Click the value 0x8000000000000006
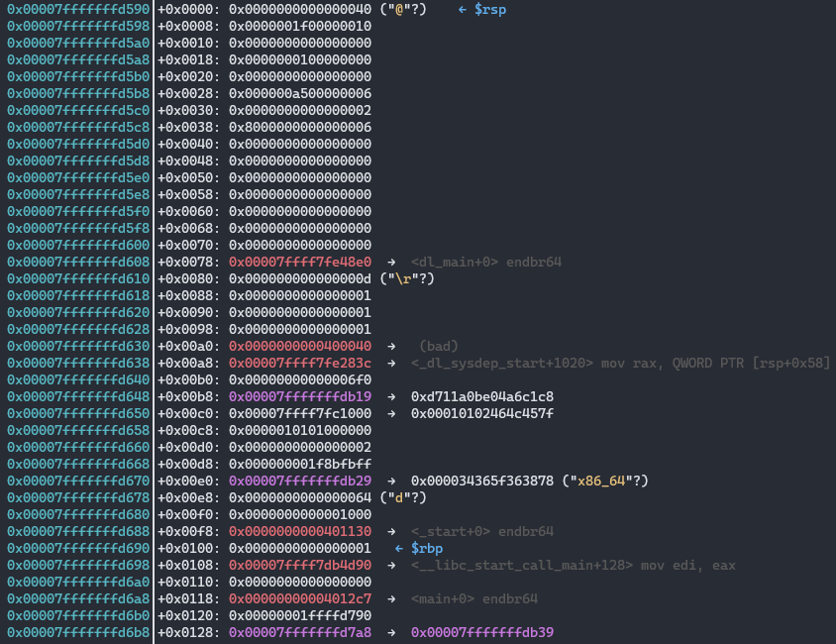Viewport: 836px width, 644px height. 300,127
